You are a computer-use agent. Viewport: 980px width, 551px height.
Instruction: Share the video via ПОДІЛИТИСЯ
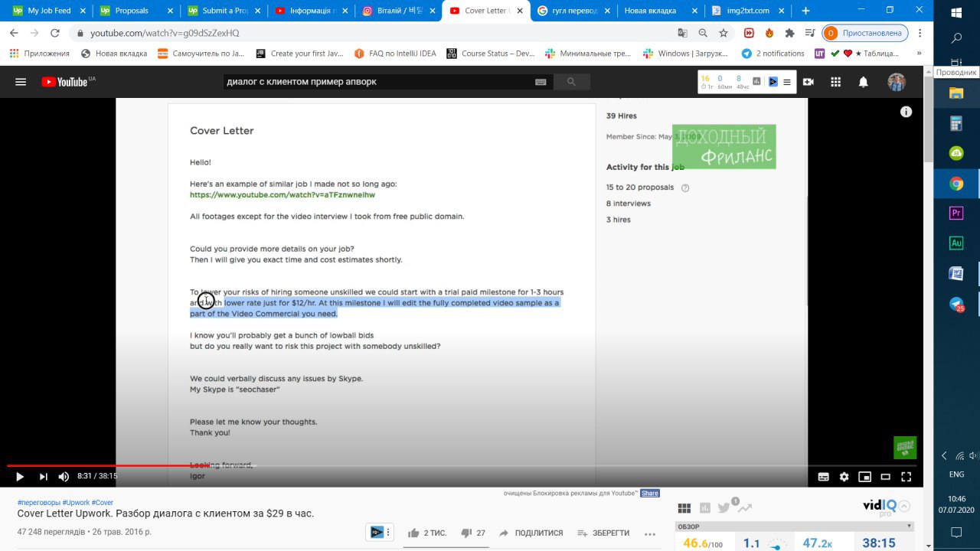pyautogui.click(x=531, y=533)
